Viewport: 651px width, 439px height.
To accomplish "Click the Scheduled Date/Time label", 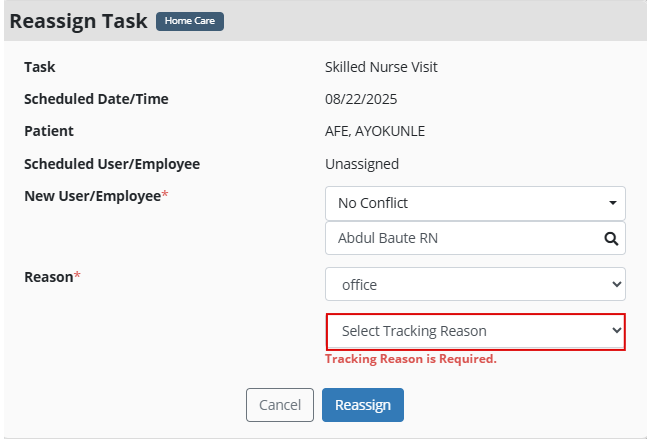I will point(96,99).
